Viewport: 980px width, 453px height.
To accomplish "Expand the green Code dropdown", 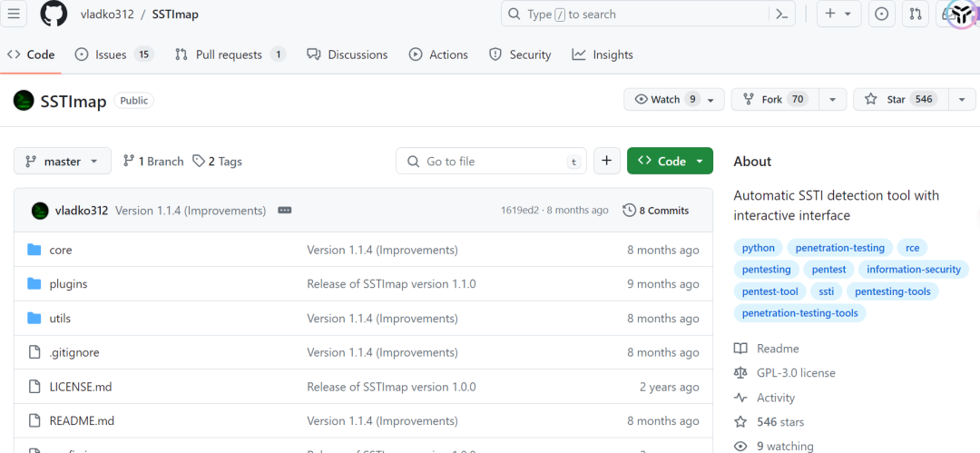I will pos(670,162).
